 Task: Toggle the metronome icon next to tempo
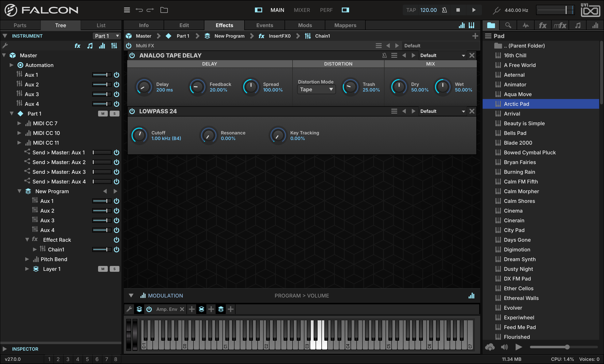[x=444, y=10]
